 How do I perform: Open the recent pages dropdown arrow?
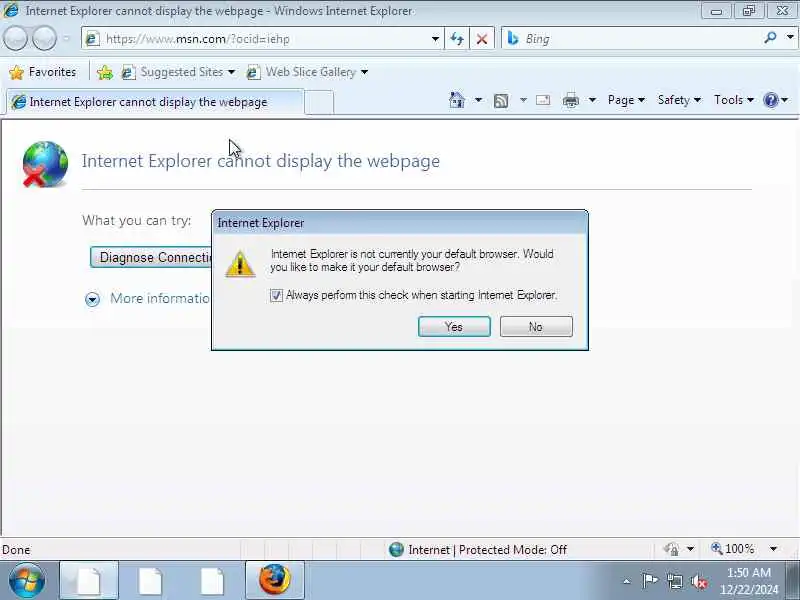(66, 39)
